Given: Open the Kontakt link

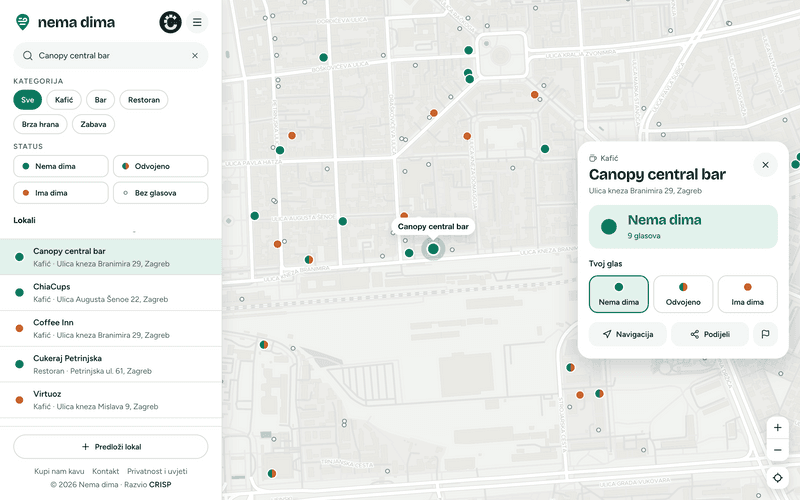Looking at the screenshot, I should point(106,471).
